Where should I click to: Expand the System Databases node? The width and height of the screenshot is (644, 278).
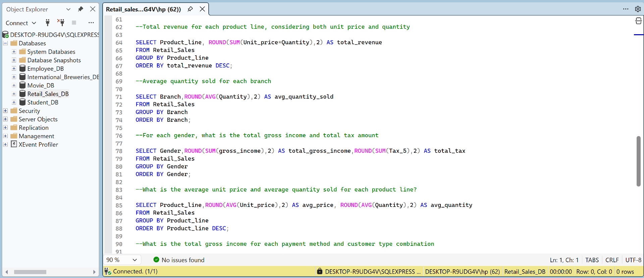pos(14,52)
